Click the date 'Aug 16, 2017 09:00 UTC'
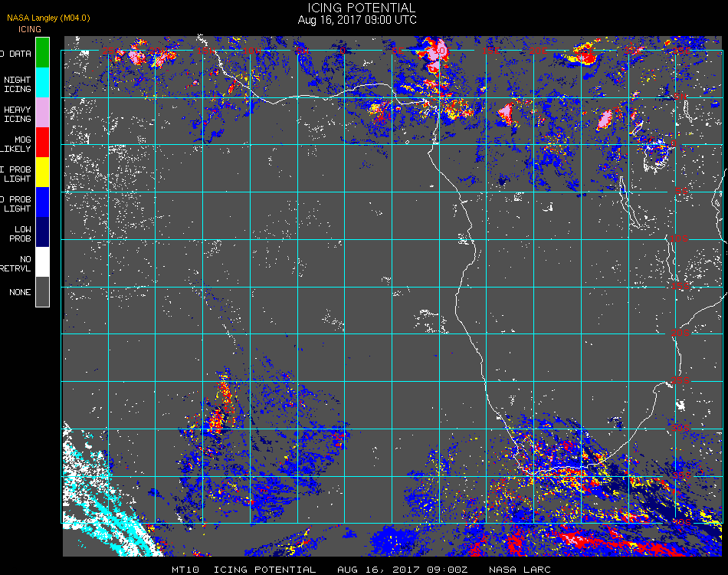Image resolution: width=728 pixels, height=575 pixels. pyautogui.click(x=357, y=20)
